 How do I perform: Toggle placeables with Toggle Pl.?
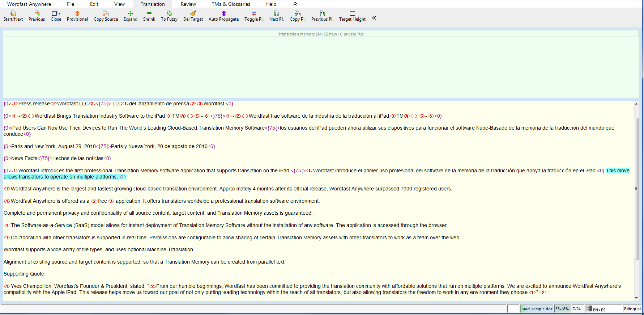click(254, 14)
